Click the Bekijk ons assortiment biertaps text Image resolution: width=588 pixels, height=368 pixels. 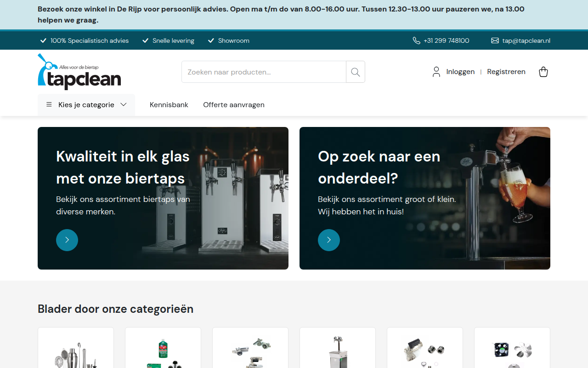pos(123,206)
